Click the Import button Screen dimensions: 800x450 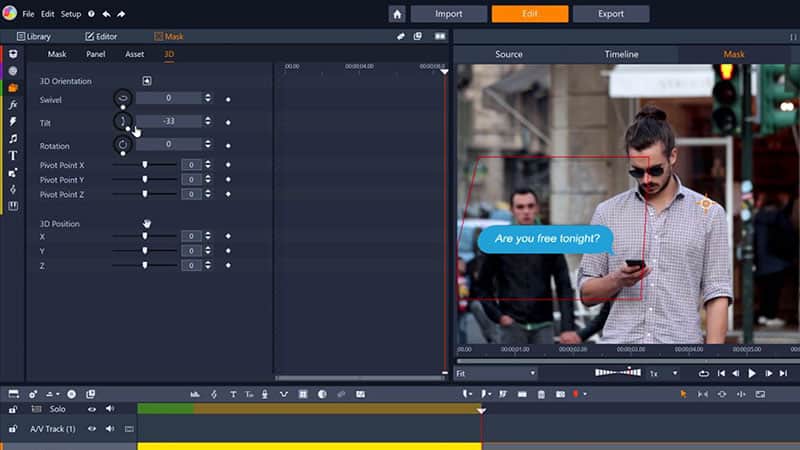click(x=449, y=14)
